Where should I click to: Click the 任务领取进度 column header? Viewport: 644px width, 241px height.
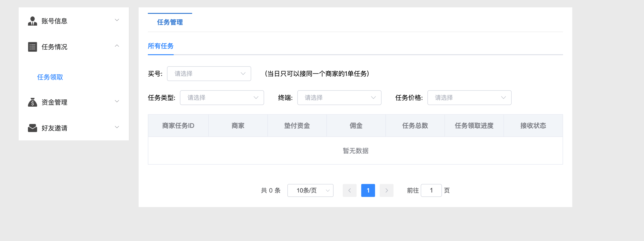[x=474, y=126]
